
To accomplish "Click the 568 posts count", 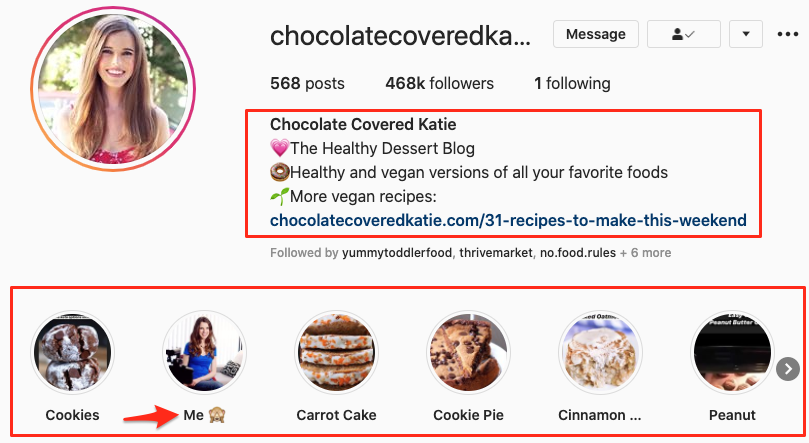I will pos(308,83).
